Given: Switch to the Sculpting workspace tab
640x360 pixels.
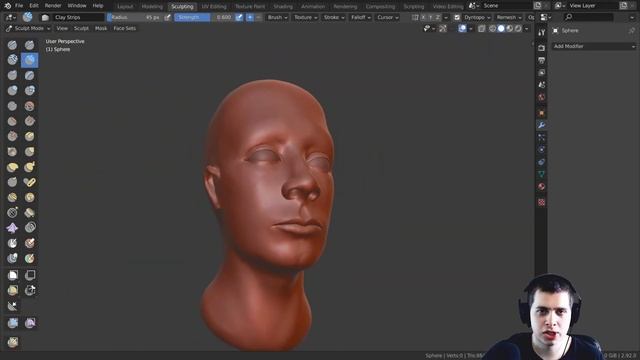Looking at the screenshot, I should coord(182,7).
